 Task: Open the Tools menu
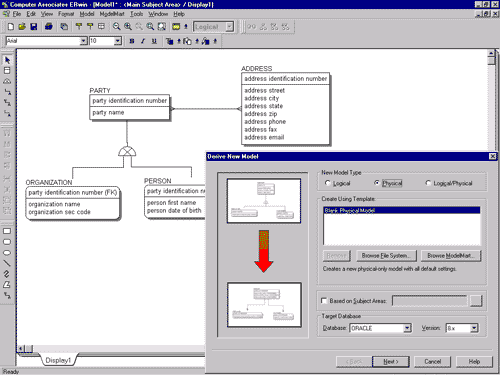[137, 14]
